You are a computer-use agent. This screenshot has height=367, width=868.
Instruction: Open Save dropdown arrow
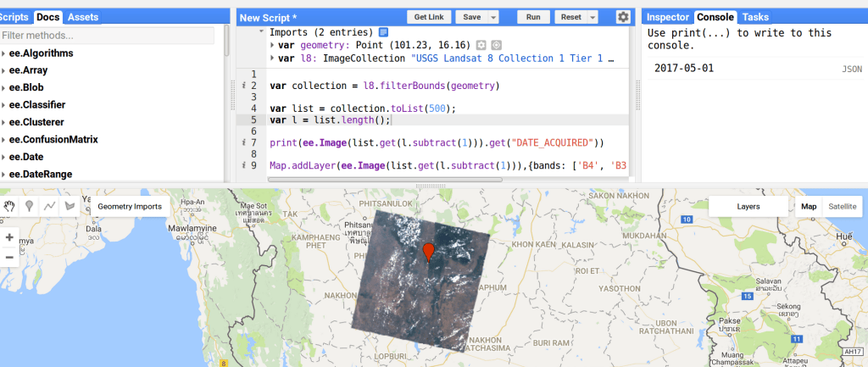coord(493,17)
